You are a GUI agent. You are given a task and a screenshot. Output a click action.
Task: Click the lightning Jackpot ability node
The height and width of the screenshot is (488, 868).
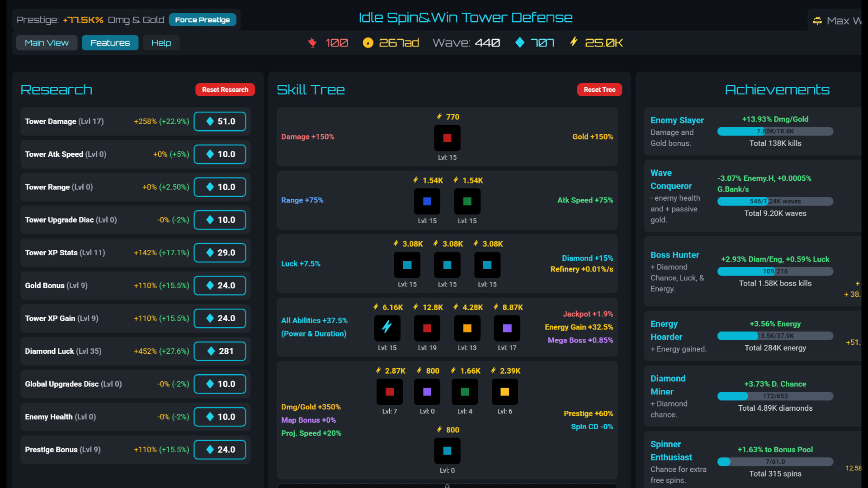tap(387, 328)
